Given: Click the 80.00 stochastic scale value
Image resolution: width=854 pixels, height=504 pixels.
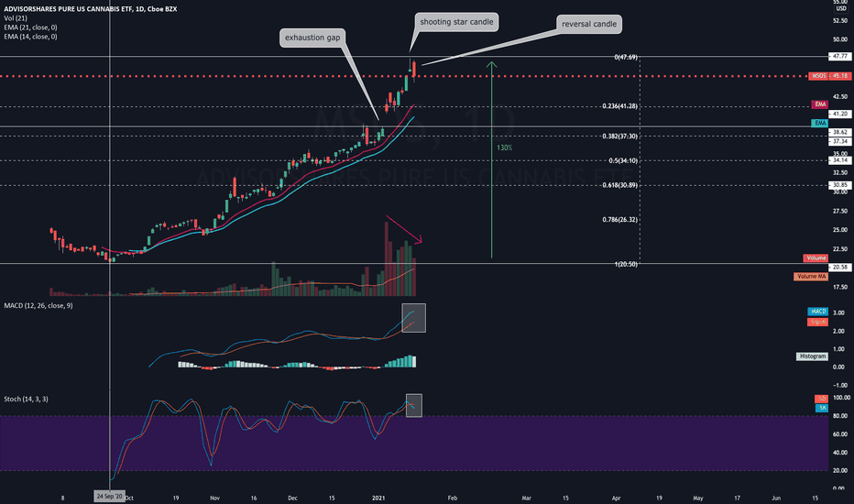Looking at the screenshot, I should pos(841,416).
